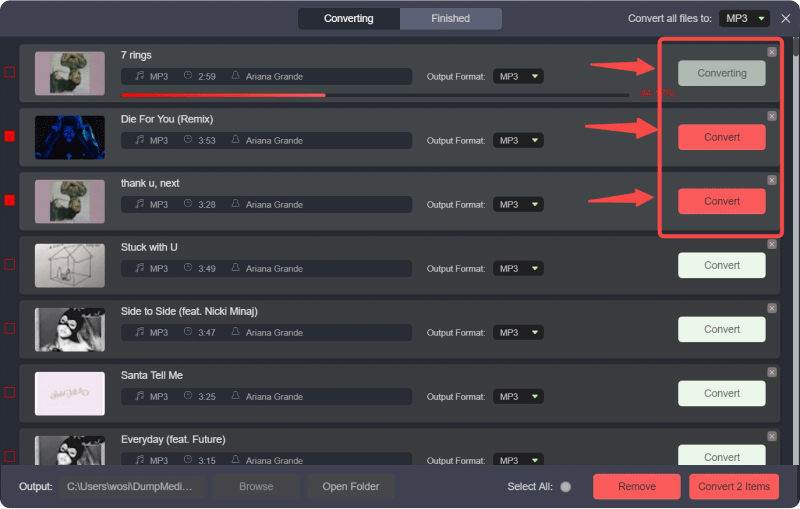Click the Die For You (Remix) album thumbnail
Screen dimensions: 800x509
tap(70, 137)
